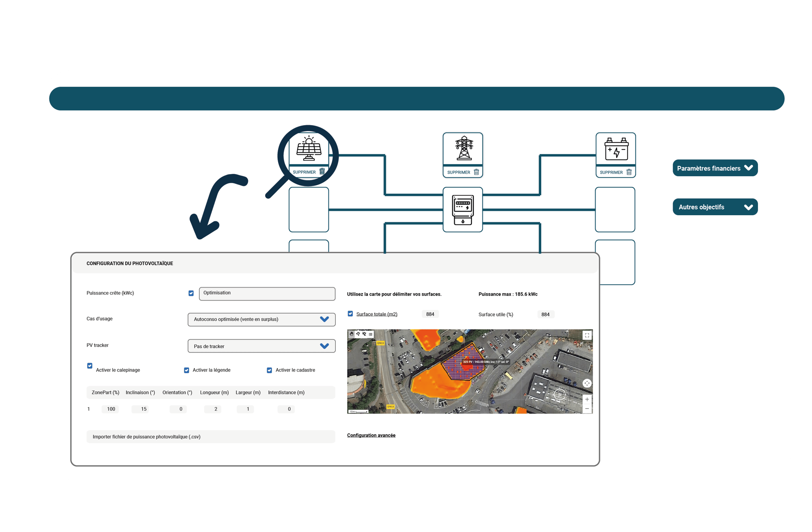Viewport: 812px width, 532px height.
Task: Select the hand pan tool on map
Action: click(352, 334)
